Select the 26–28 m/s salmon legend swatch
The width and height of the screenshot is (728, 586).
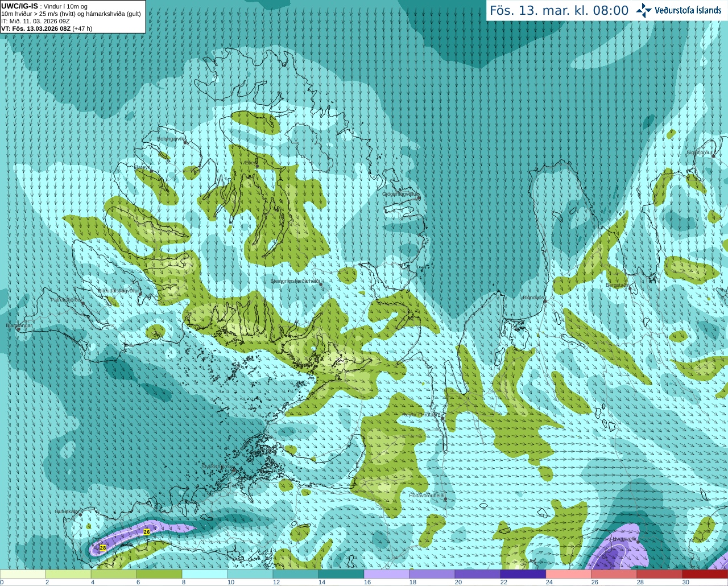click(614, 574)
